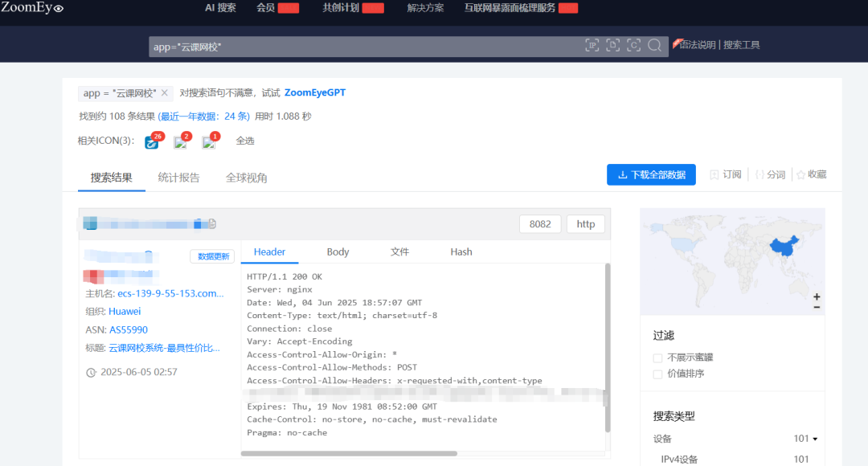Click the "Pragma: no-cache" line
The width and height of the screenshot is (868, 466).
(x=287, y=433)
